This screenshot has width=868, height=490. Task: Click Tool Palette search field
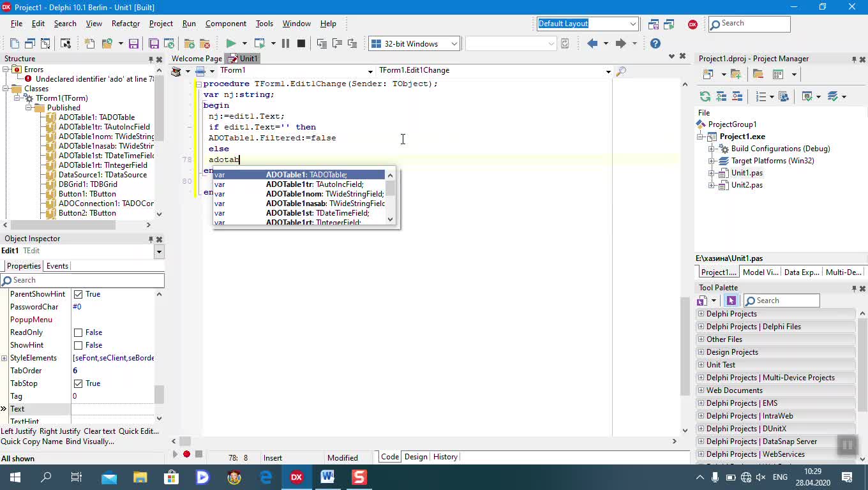(x=782, y=301)
